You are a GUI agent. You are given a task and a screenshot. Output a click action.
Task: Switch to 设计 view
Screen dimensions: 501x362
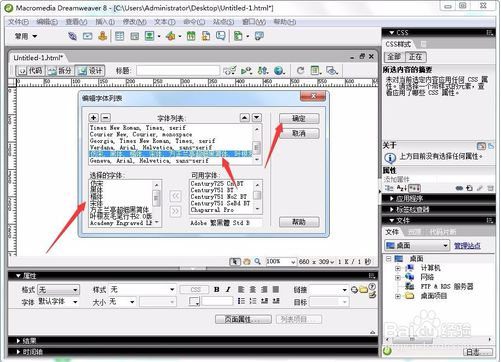click(90, 71)
